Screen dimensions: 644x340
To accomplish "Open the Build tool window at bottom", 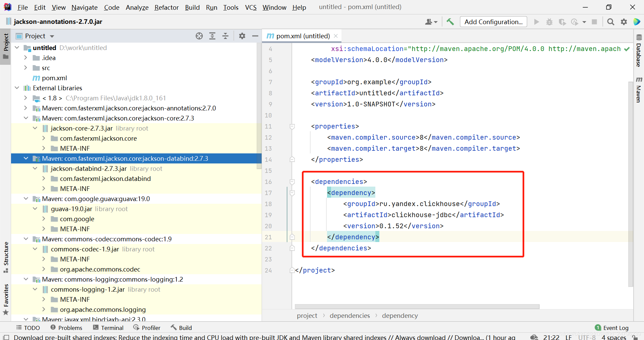I will (x=181, y=328).
